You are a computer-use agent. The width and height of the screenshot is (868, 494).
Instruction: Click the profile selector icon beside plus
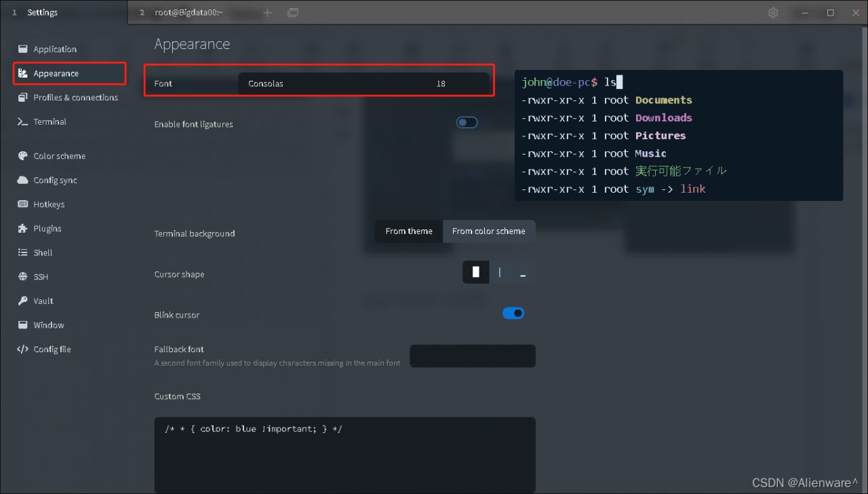(x=292, y=12)
